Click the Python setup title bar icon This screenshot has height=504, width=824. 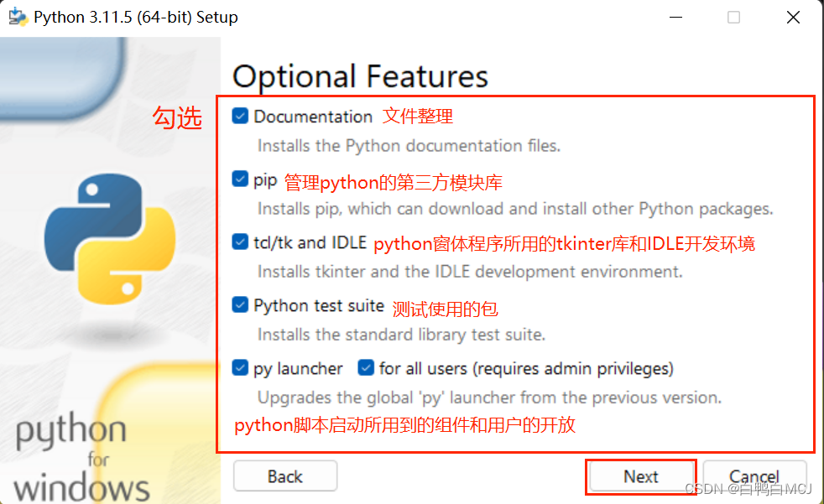(18, 17)
